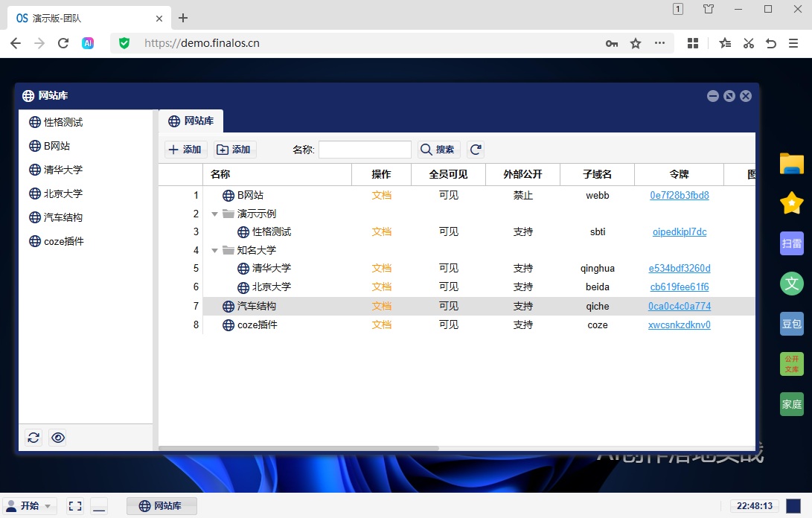Screen dimensions: 812x518
Task: Click the table reload icon button
Action: coord(476,150)
